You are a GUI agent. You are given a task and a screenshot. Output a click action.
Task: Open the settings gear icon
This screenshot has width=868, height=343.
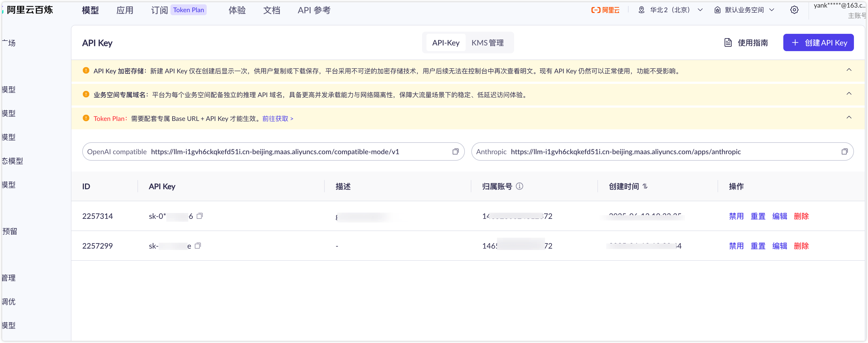pyautogui.click(x=794, y=10)
